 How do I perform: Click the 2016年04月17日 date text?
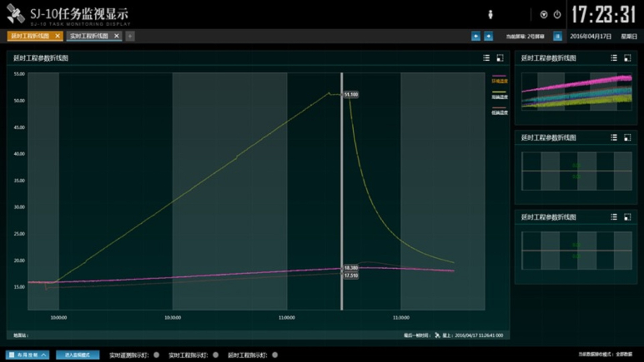click(591, 36)
